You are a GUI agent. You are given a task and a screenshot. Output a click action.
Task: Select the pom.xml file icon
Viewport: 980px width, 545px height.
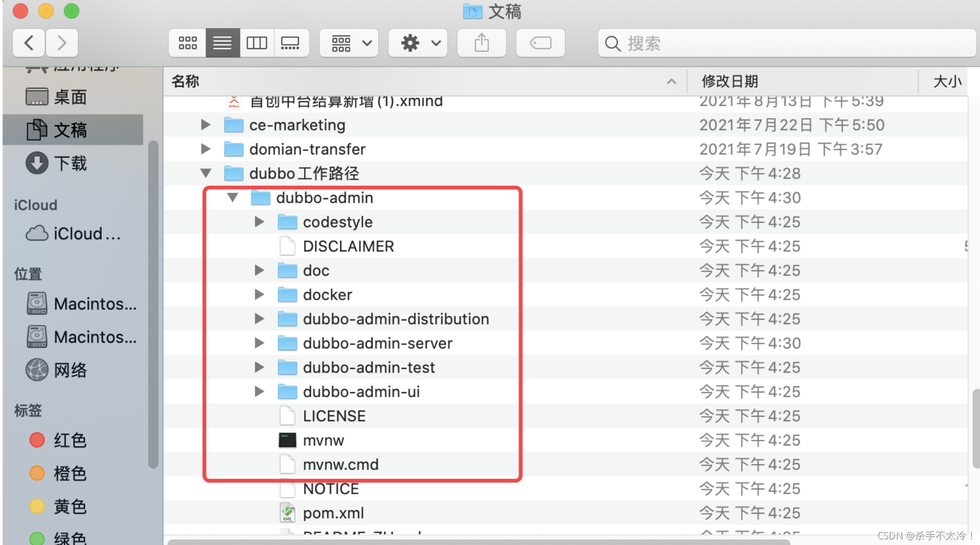(x=287, y=513)
